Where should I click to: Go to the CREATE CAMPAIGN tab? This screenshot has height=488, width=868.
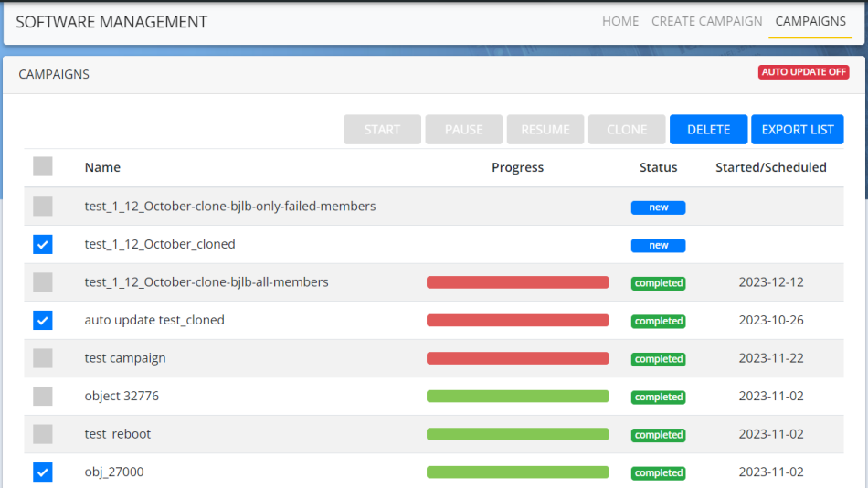(x=706, y=21)
